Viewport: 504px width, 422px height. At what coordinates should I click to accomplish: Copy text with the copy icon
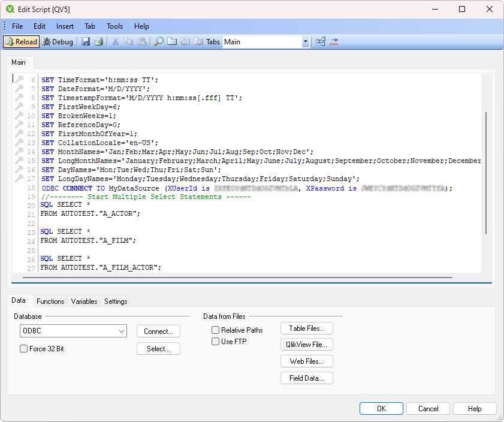128,41
